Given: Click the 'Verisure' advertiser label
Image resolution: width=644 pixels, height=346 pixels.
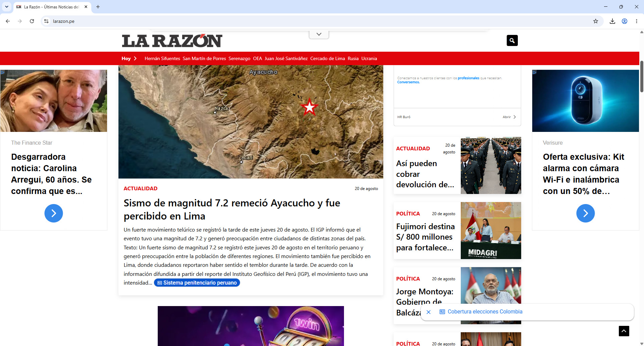Looking at the screenshot, I should point(553,143).
